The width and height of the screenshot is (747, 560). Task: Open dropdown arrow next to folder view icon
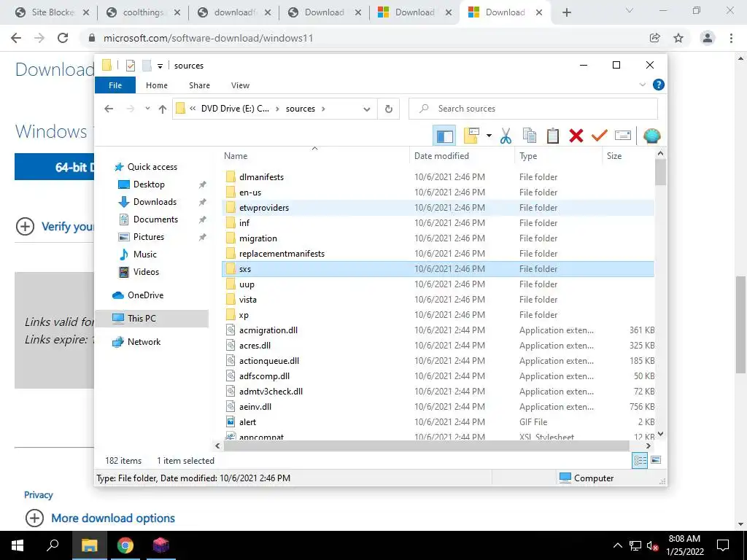[489, 136]
